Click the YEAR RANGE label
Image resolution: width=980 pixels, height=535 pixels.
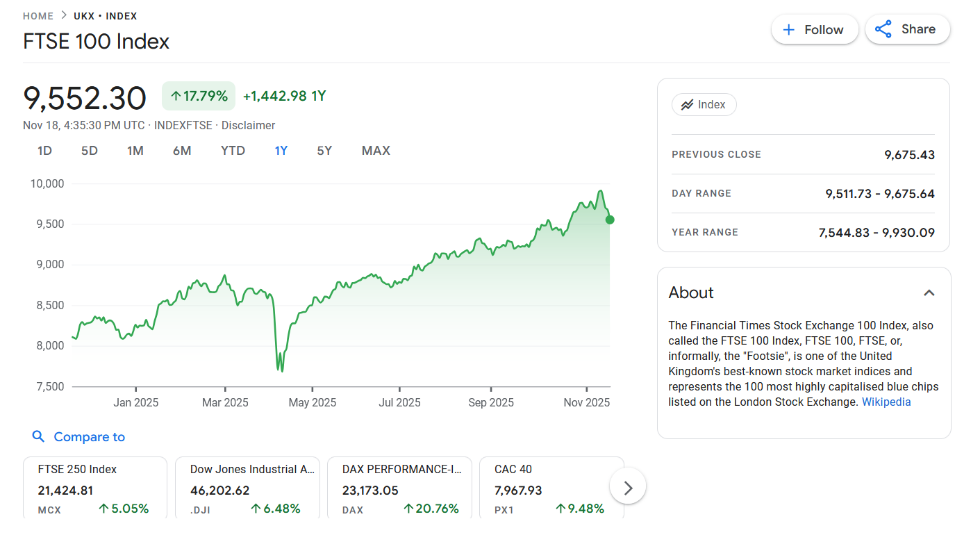tap(705, 232)
